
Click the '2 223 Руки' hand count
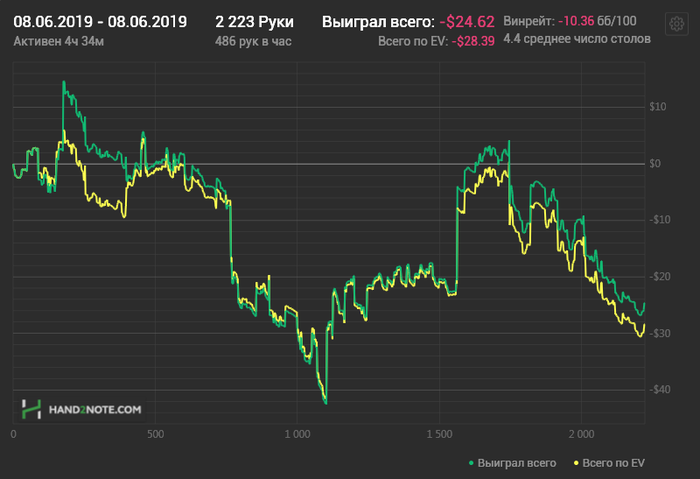tap(254, 22)
